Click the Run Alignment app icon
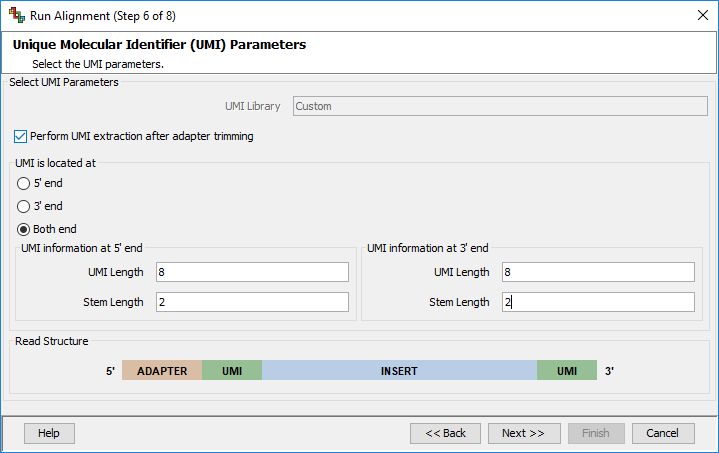This screenshot has width=719, height=453. pos(17,15)
